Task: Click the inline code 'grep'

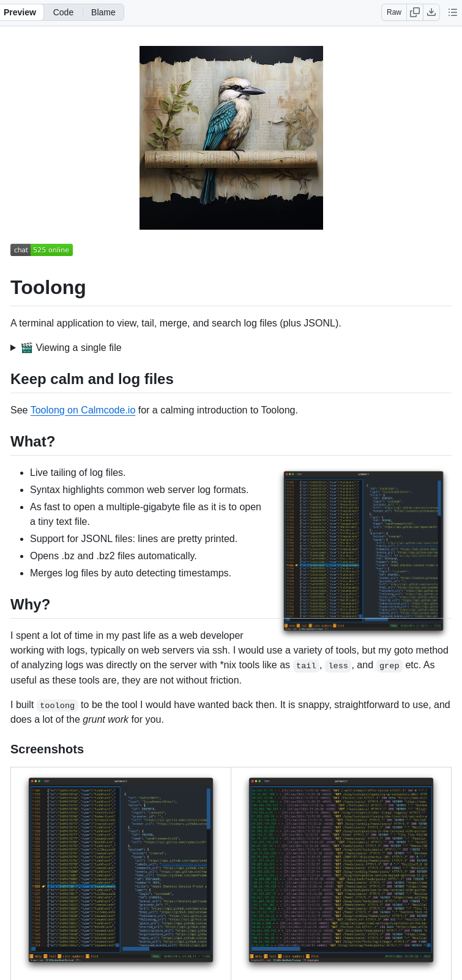Action: click(389, 665)
